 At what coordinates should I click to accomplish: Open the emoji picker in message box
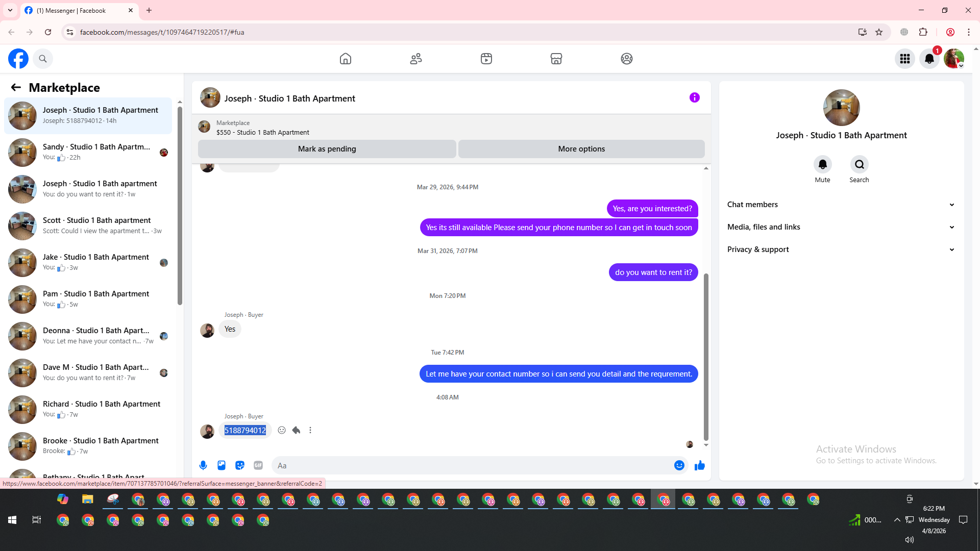[679, 465]
